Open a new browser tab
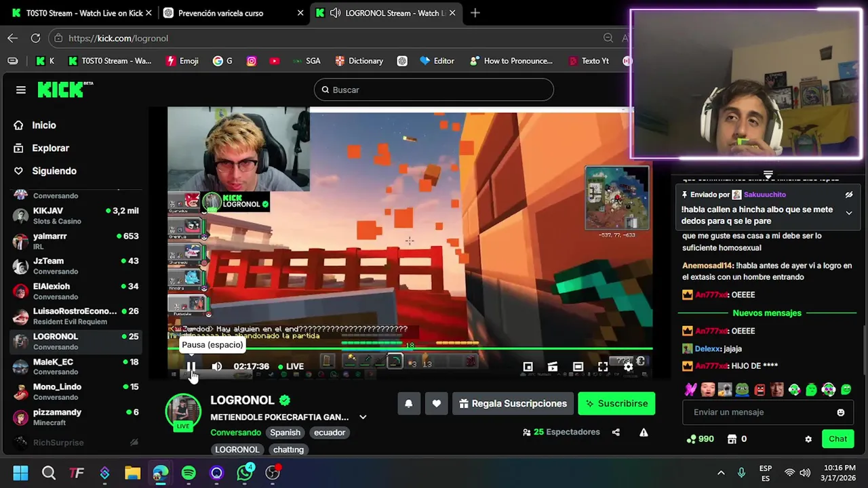This screenshot has width=868, height=488. [x=475, y=13]
